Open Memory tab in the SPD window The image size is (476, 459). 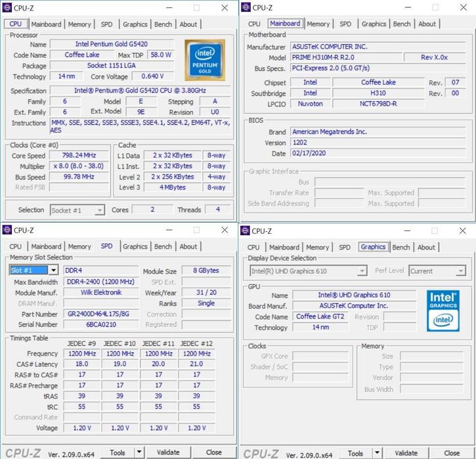(x=79, y=246)
